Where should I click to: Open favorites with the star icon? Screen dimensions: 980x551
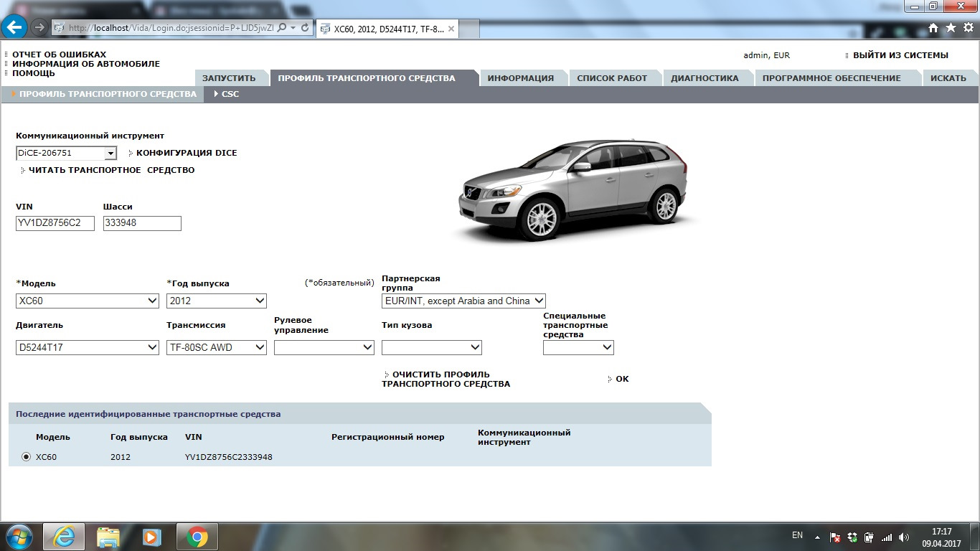pyautogui.click(x=951, y=28)
